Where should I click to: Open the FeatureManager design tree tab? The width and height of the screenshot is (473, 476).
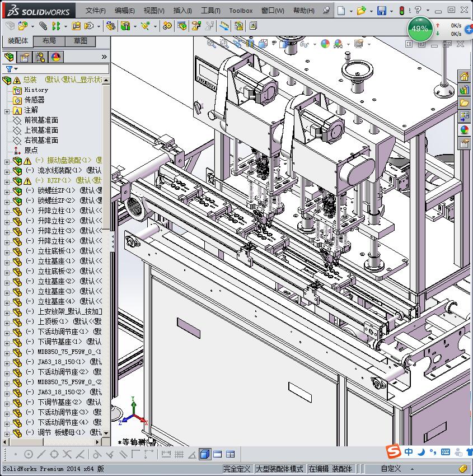coord(8,57)
